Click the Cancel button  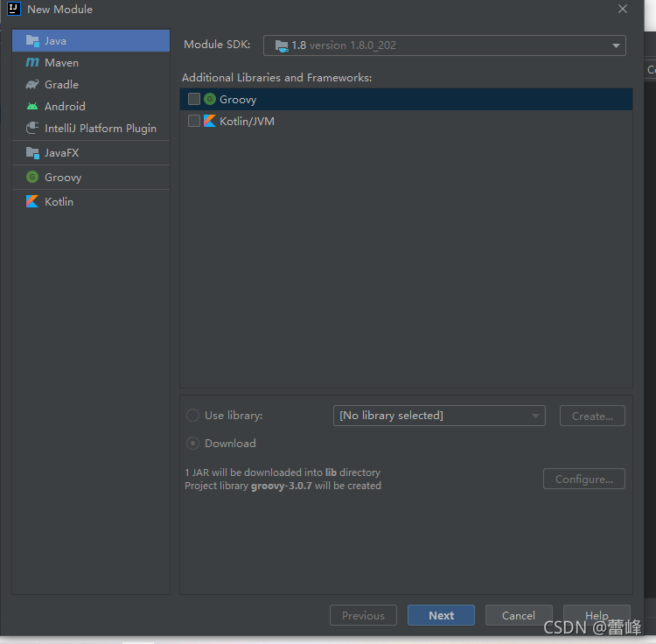tap(519, 615)
